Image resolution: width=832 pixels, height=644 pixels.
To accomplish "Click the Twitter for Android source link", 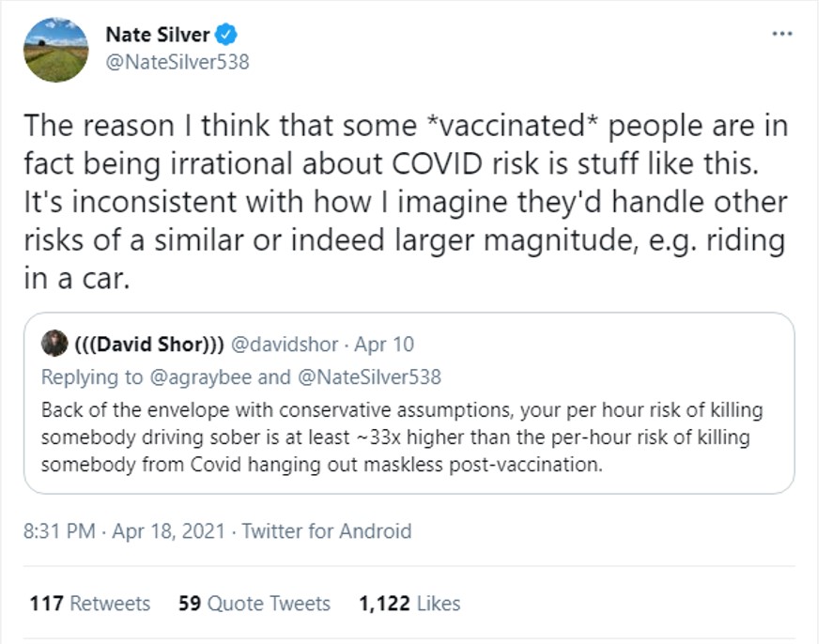I will pyautogui.click(x=327, y=531).
